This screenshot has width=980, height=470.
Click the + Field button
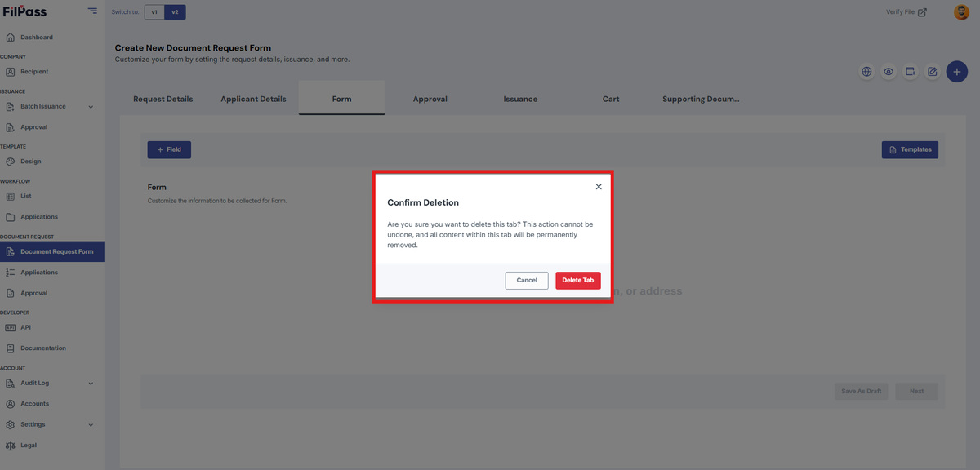tap(169, 149)
